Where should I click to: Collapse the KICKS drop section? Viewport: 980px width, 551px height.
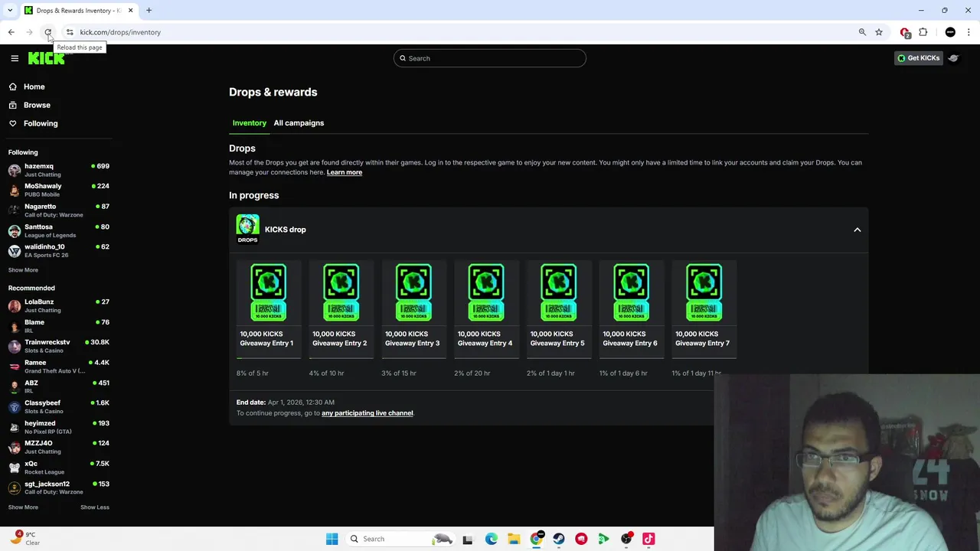click(857, 230)
